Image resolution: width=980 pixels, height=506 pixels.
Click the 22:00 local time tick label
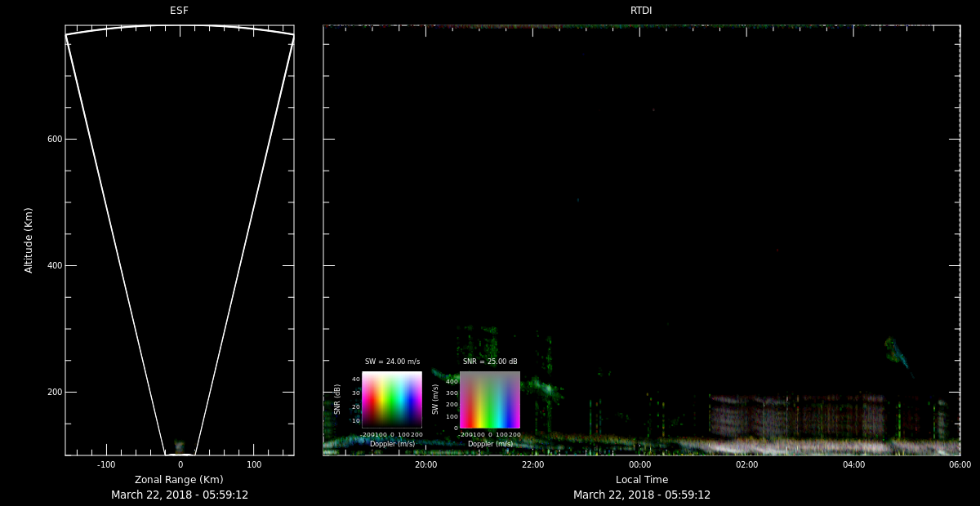532,464
